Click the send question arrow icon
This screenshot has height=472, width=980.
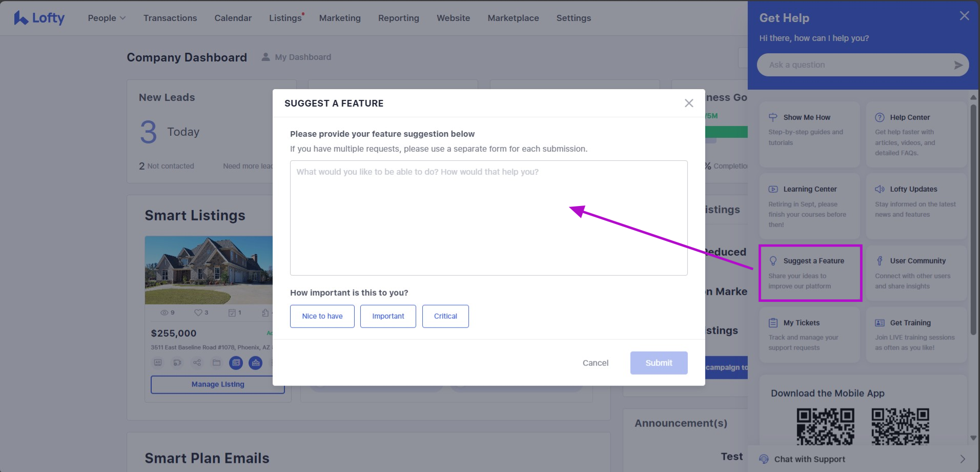(x=958, y=65)
